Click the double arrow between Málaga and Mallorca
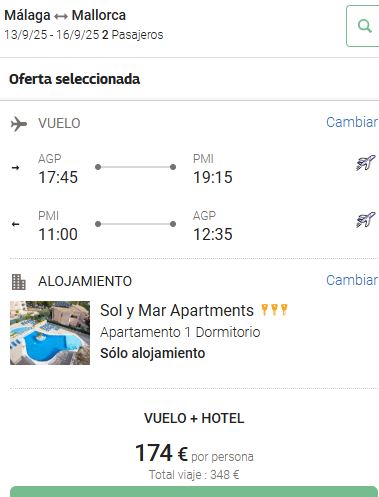 tap(61, 16)
